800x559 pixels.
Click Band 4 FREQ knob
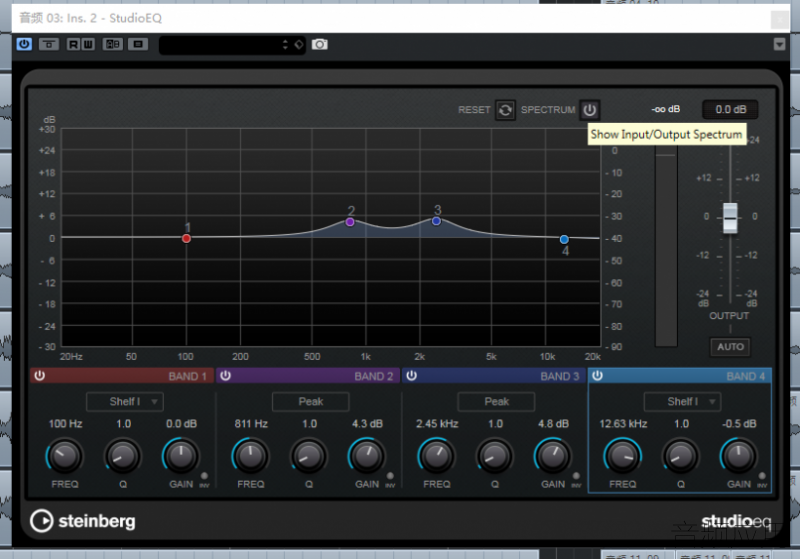click(x=622, y=455)
